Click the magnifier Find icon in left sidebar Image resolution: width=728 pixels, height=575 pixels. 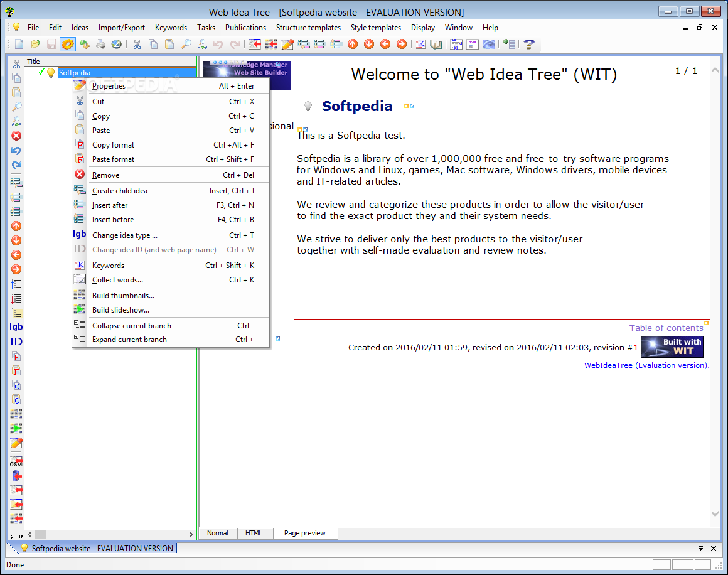(16, 107)
